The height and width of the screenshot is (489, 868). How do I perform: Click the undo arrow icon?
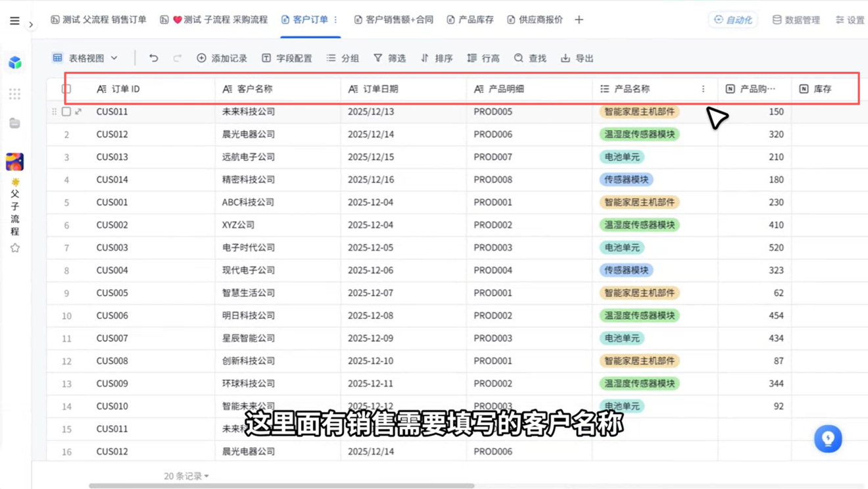(153, 58)
